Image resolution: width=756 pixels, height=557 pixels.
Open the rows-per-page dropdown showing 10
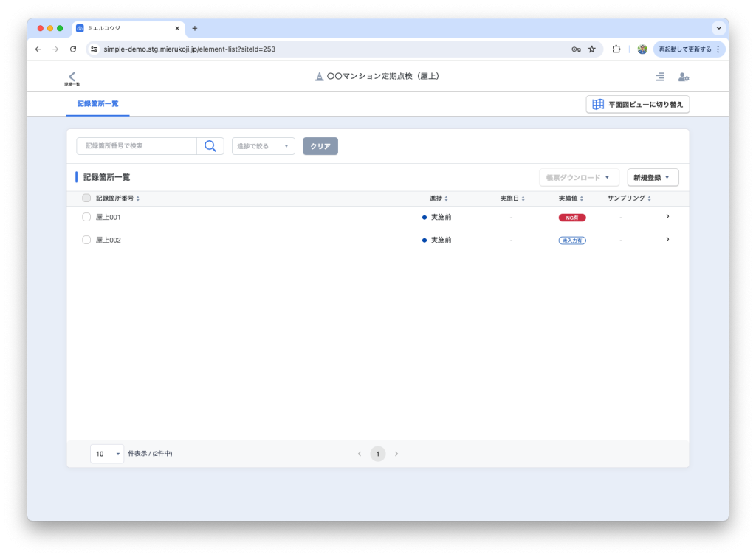tap(107, 454)
